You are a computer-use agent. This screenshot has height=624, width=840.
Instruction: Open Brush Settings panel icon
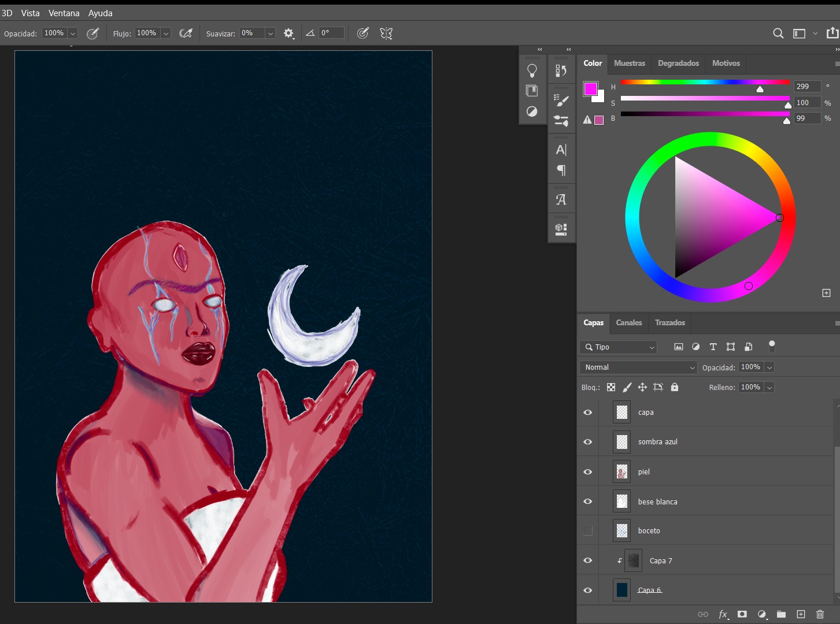point(561,121)
